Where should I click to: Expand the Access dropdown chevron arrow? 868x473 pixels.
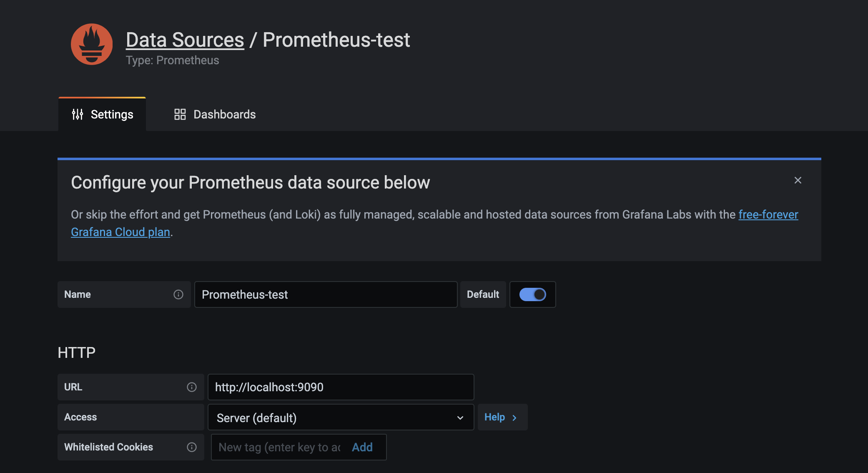click(x=460, y=418)
